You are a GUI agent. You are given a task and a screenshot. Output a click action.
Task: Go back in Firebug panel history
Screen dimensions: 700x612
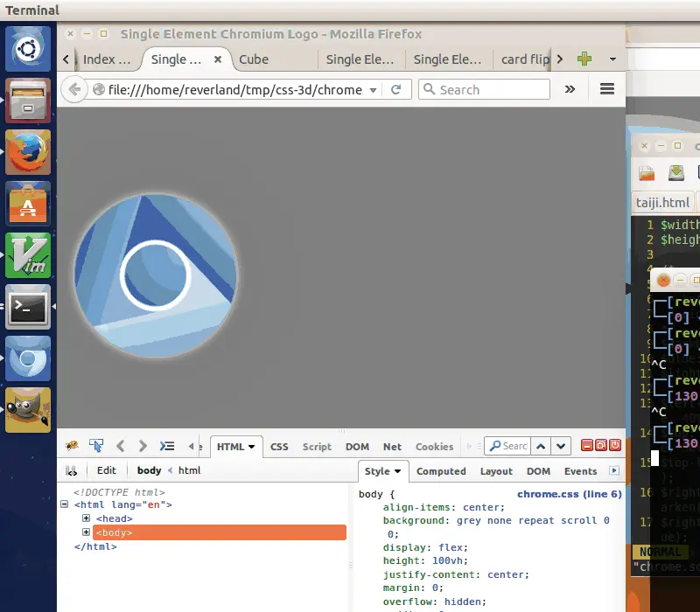coord(120,446)
